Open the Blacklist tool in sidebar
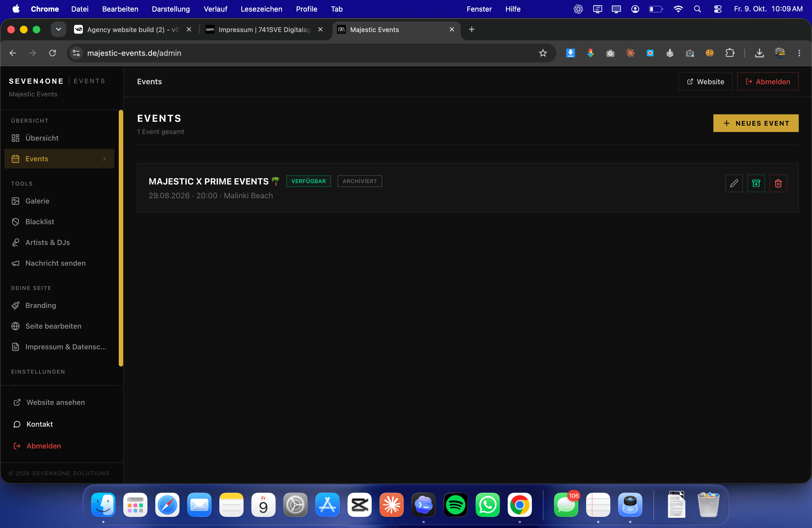 point(59,222)
